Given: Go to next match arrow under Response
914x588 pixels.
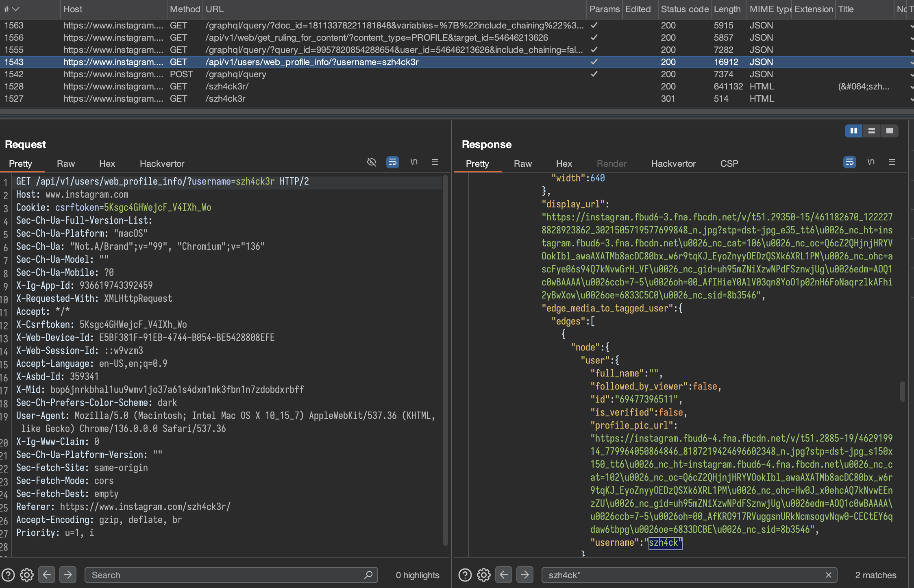Looking at the screenshot, I should click(525, 575).
